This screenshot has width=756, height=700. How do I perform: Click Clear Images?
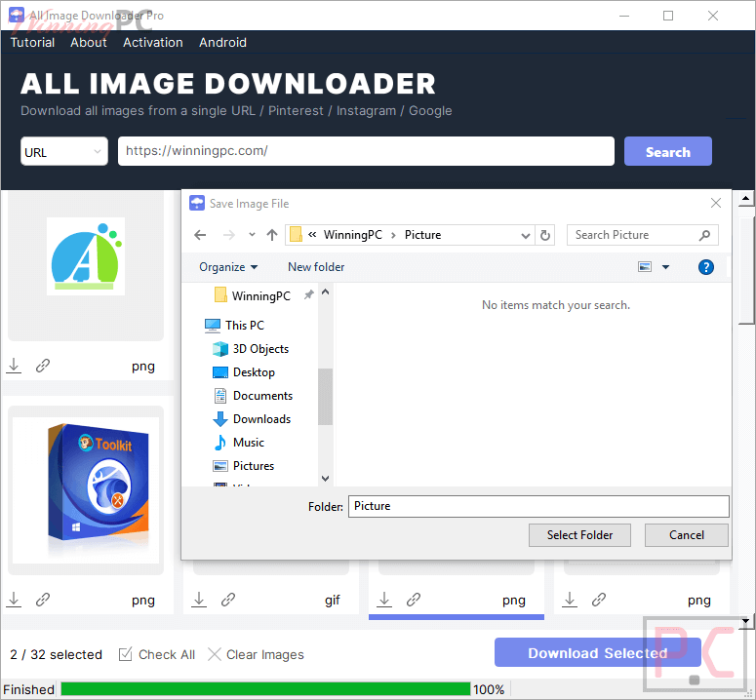pos(256,654)
